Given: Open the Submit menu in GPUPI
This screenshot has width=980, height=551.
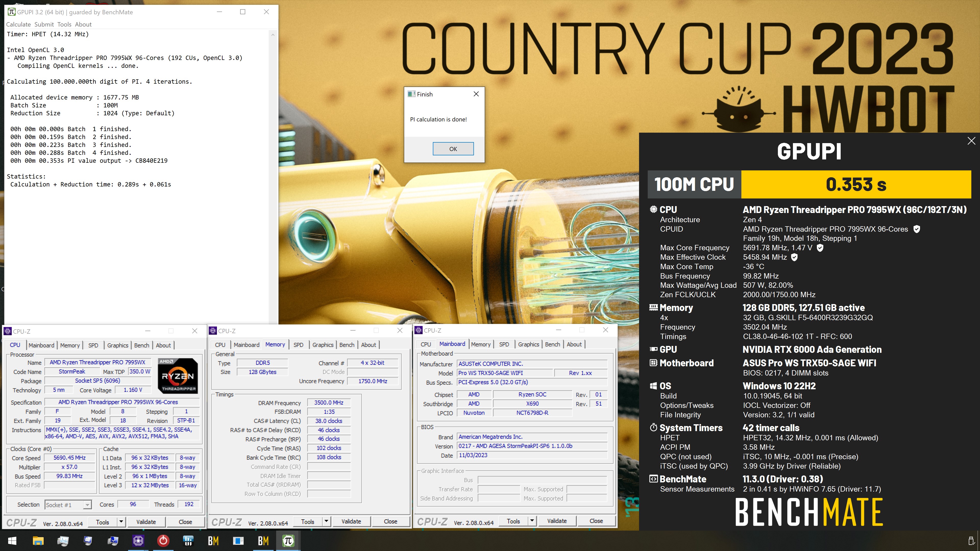Looking at the screenshot, I should pos(44,24).
